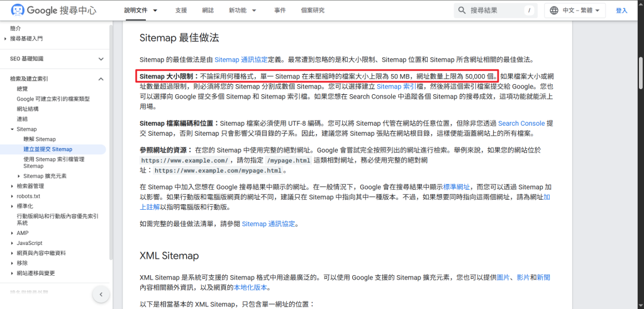
Task: Focus the 搜尋結果 search field
Action: (496, 10)
